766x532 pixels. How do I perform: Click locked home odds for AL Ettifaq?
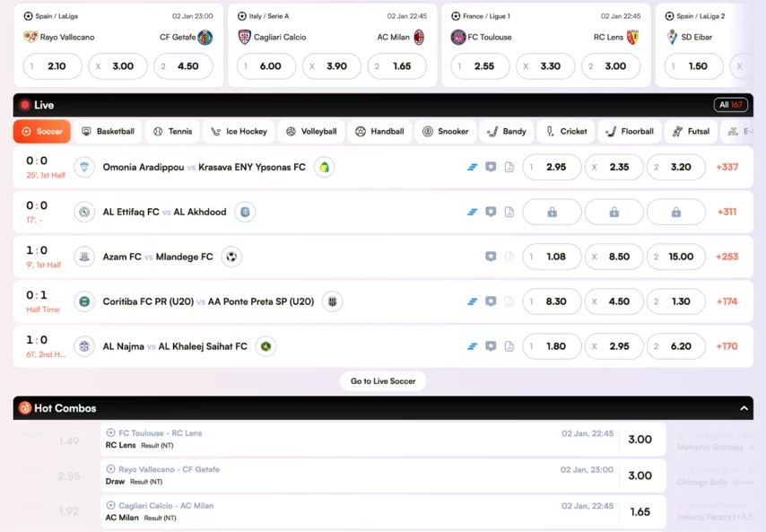[552, 212]
